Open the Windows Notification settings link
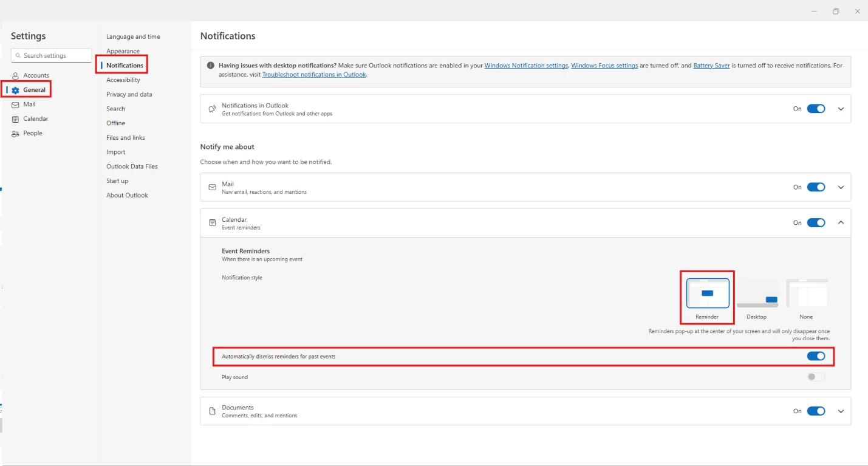This screenshot has width=868, height=466. pos(526,66)
